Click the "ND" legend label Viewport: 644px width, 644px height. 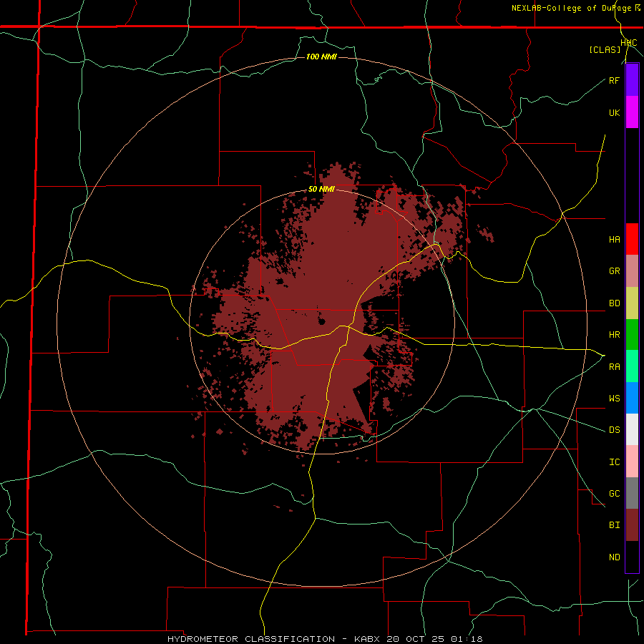pos(614,557)
